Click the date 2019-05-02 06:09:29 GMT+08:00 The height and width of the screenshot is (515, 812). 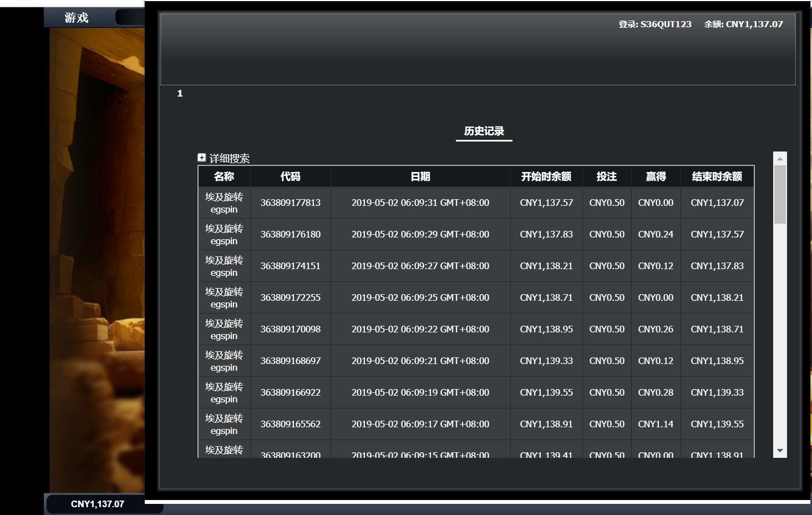pyautogui.click(x=420, y=234)
